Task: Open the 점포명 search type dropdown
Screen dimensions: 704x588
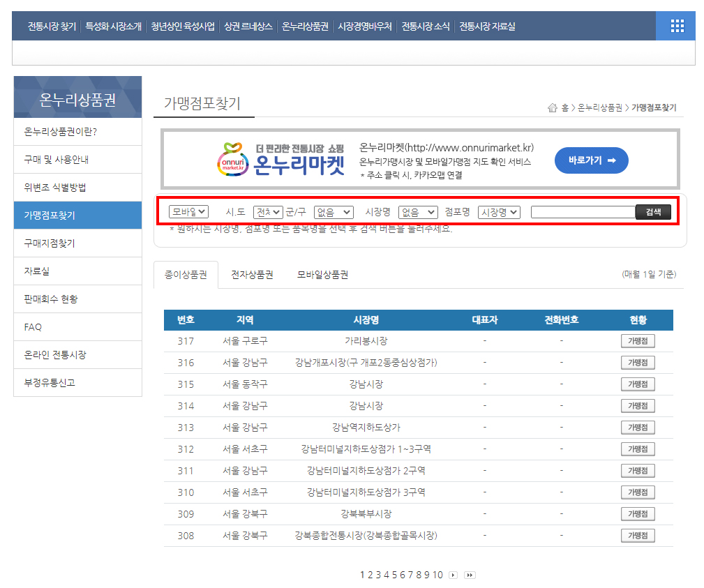Action: point(500,211)
